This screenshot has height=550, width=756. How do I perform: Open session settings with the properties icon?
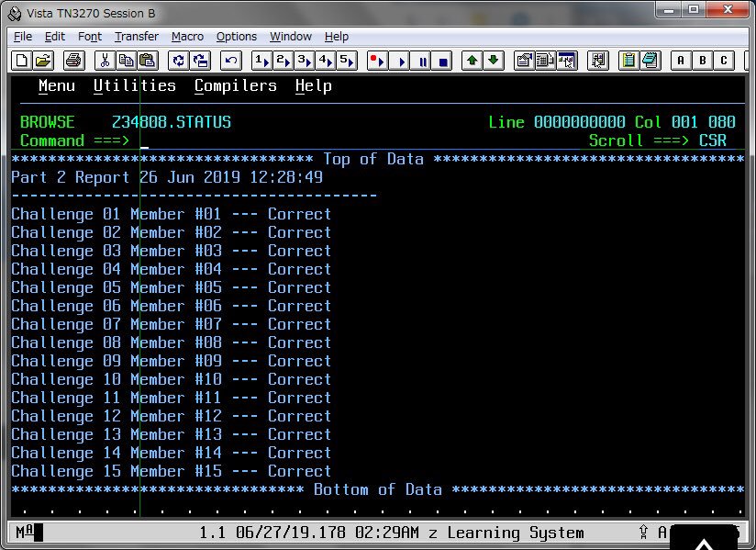[524, 60]
